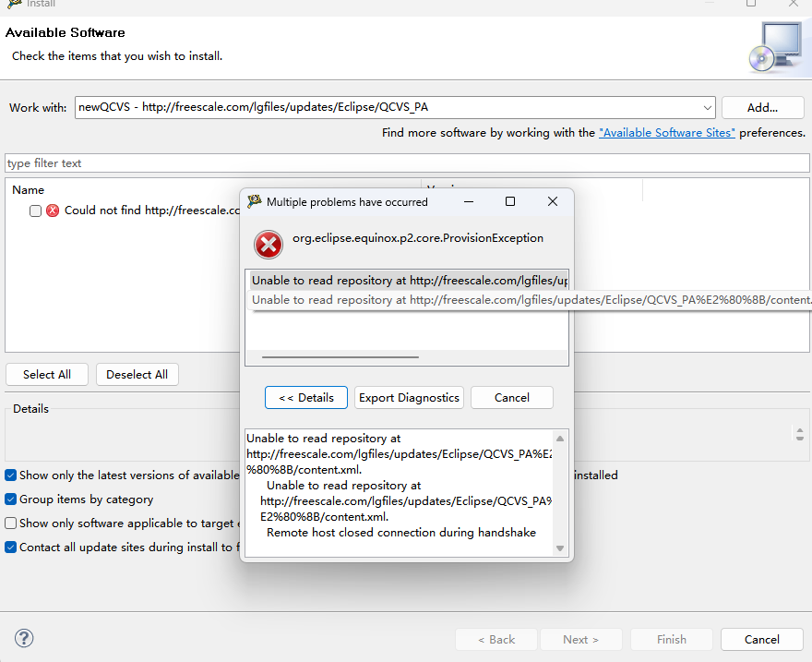Click the Available Software heading
812x662 pixels.
[x=66, y=32]
